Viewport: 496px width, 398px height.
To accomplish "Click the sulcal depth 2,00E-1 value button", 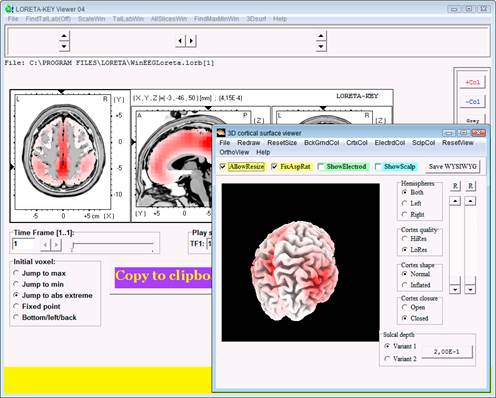I will 447,351.
